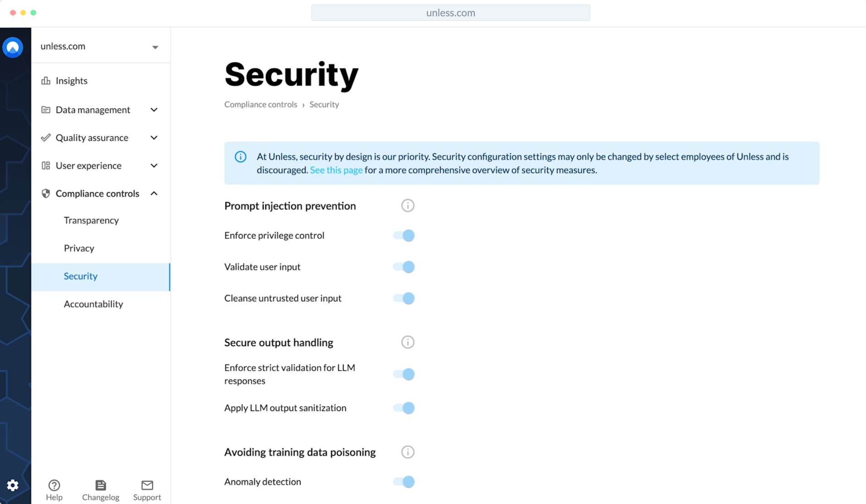Click the Unless logo icon
Image resolution: width=866 pixels, height=504 pixels.
click(13, 47)
